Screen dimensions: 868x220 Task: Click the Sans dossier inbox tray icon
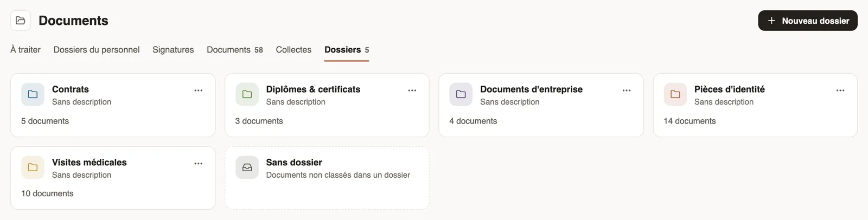[x=247, y=167]
